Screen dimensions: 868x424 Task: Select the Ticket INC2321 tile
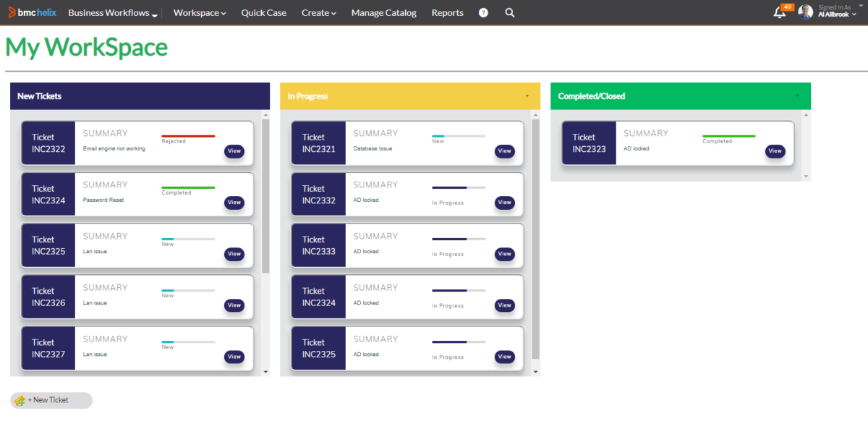click(319, 143)
